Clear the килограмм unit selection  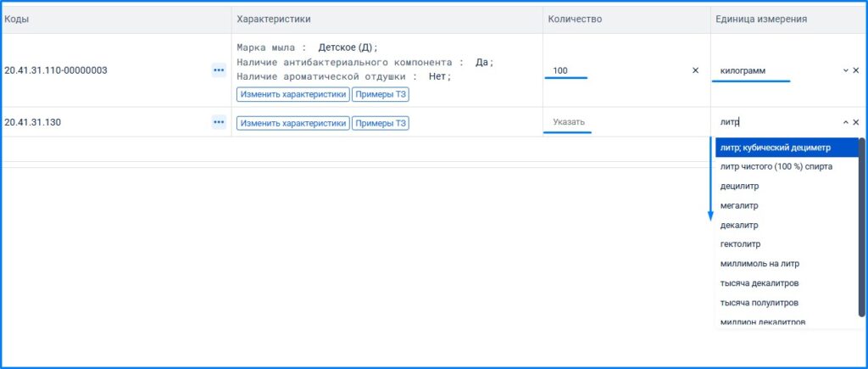click(x=856, y=70)
